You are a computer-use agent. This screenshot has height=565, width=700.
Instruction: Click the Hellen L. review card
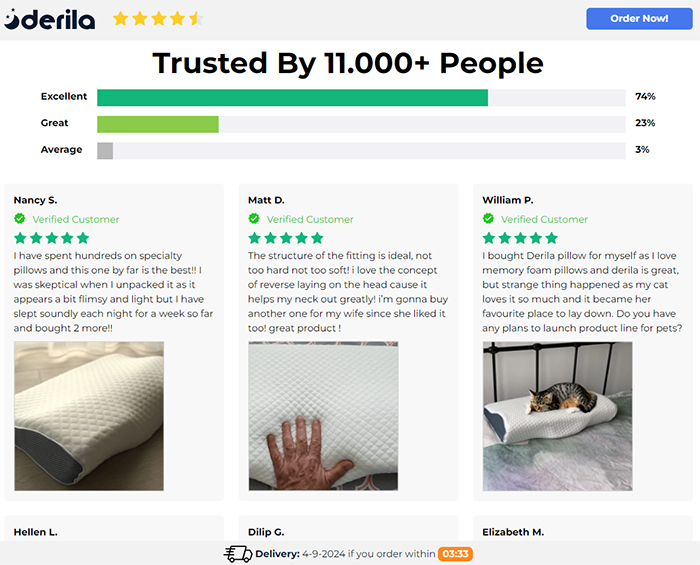[x=114, y=530]
